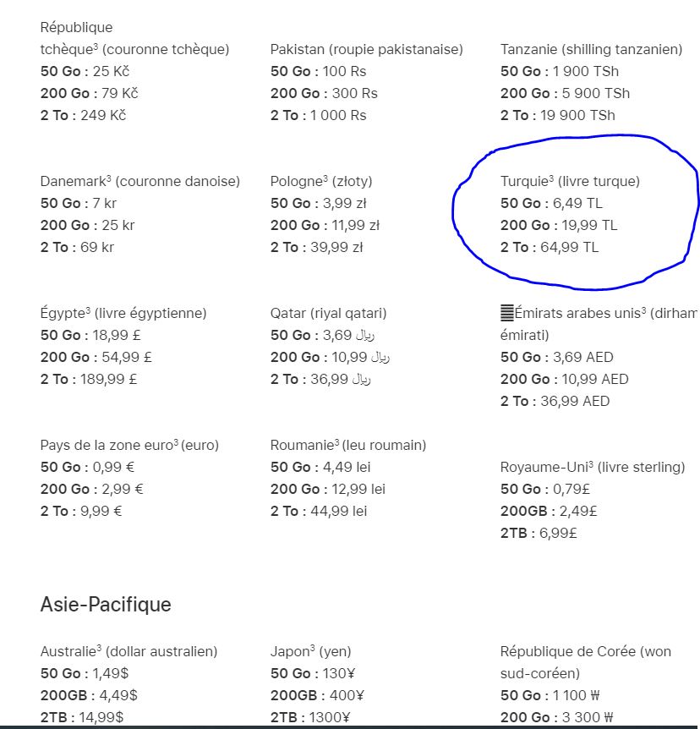This screenshot has width=700, height=729.
Task: Click the striped glyph before Émirats arabes unis
Action: click(507, 313)
